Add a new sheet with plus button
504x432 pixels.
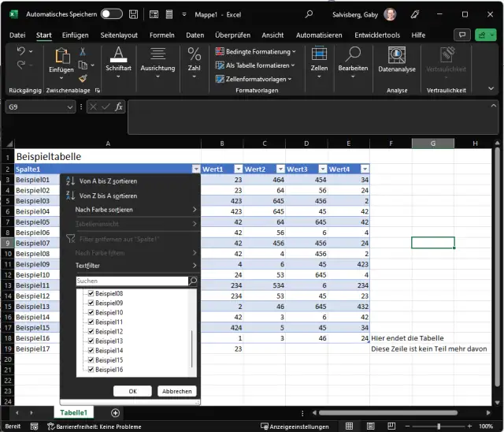coord(116,412)
